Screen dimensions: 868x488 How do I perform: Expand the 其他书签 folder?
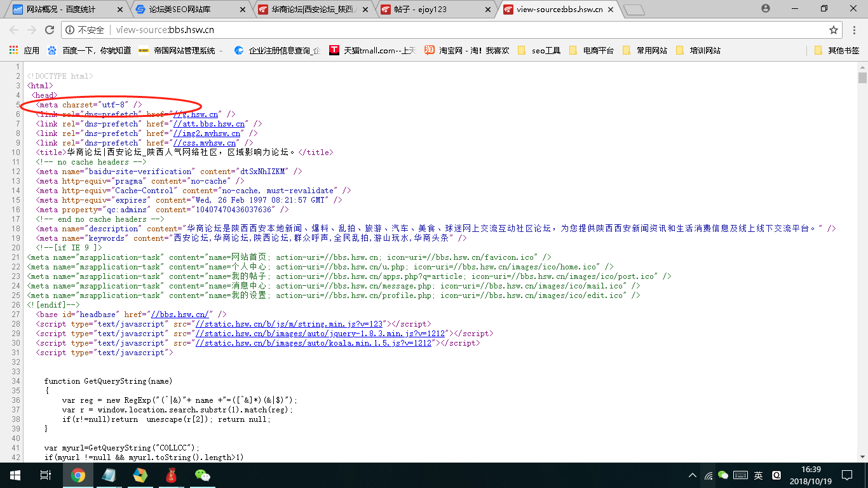tap(836, 50)
